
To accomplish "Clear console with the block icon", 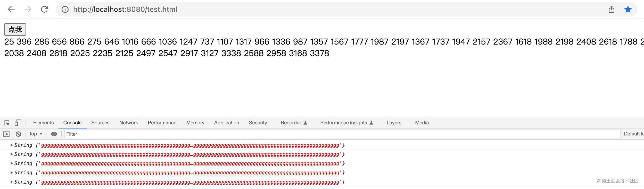I will tap(18, 134).
